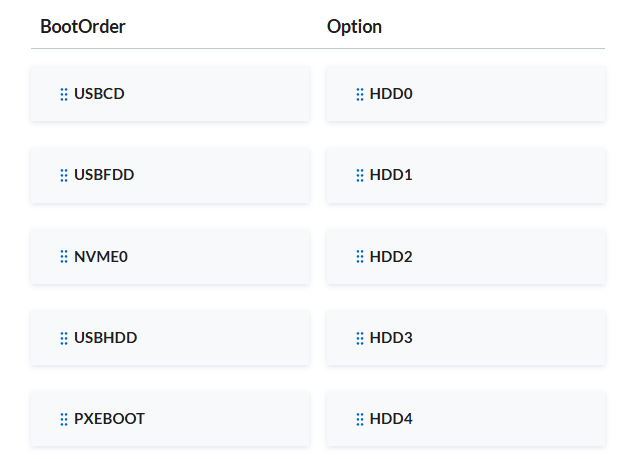617x459 pixels.
Task: Click the grip dots next to PXEBOOT
Action: 64,419
